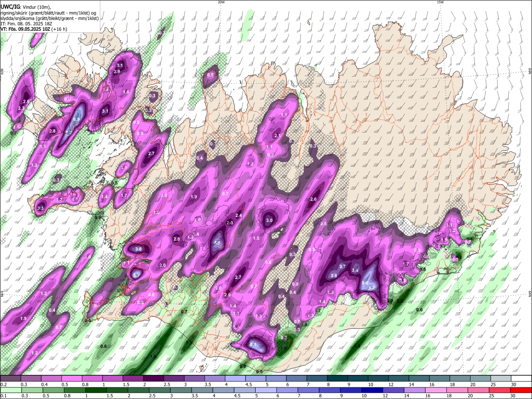Screen dimensions: 532x399
Task: Click the 3.7 precipitation value on map
Action: click(343, 266)
